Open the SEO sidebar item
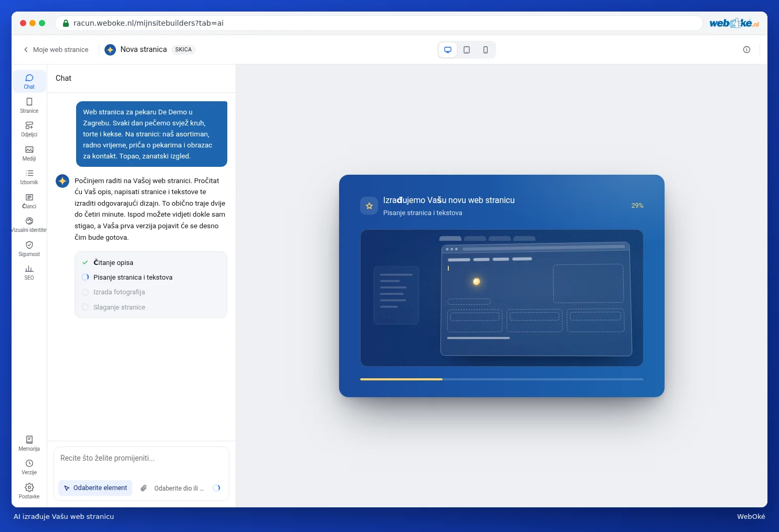Image resolution: width=779 pixels, height=532 pixels. tap(29, 272)
